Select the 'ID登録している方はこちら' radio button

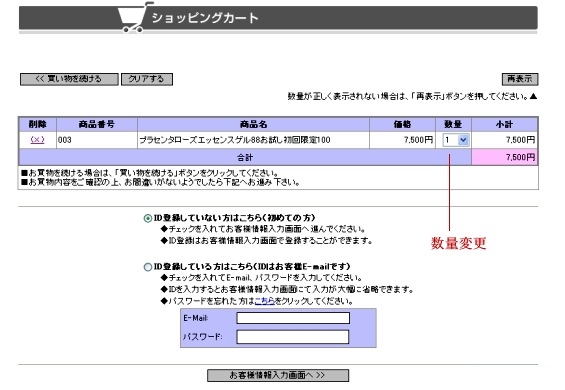(x=148, y=267)
